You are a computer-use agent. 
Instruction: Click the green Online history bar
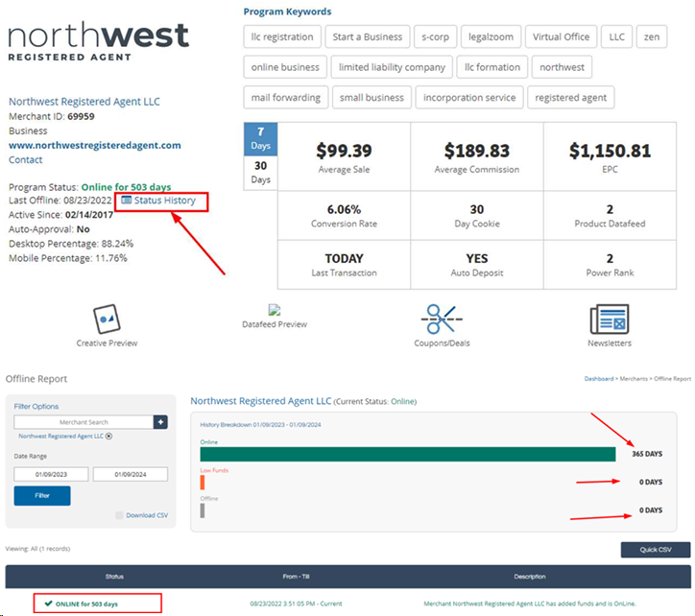pyautogui.click(x=408, y=454)
